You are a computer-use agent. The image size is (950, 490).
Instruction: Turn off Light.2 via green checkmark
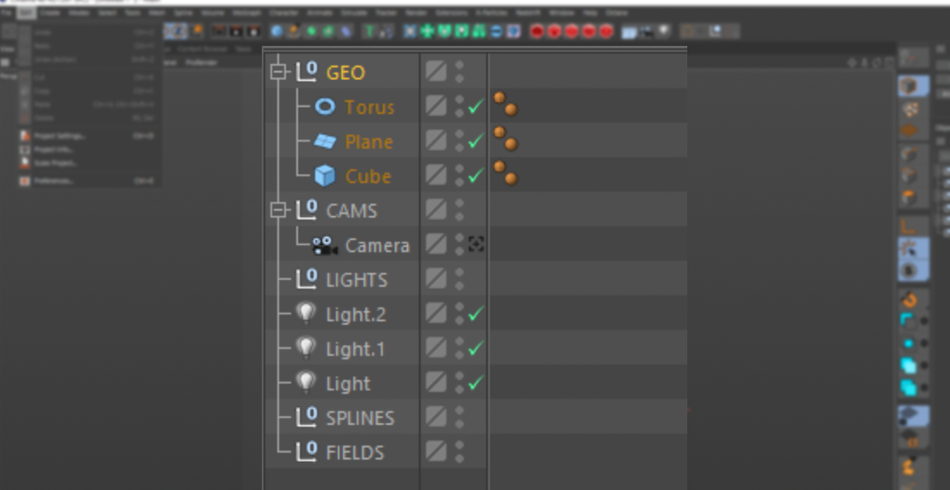click(476, 314)
